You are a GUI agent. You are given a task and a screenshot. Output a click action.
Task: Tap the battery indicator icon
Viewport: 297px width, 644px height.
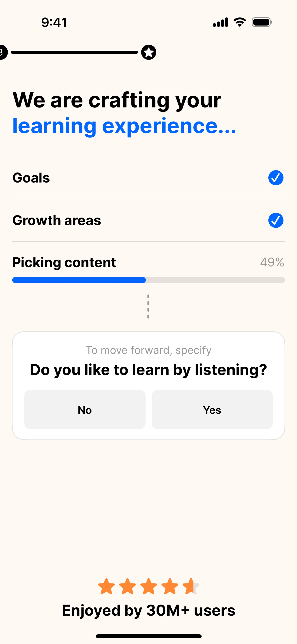click(x=262, y=22)
